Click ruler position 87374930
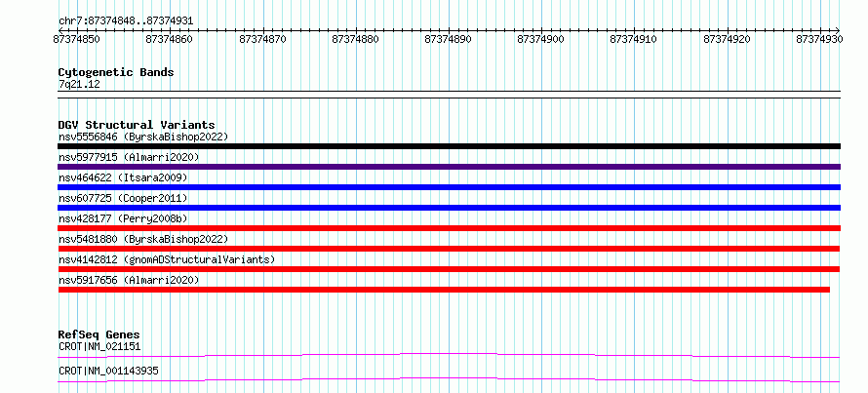 click(819, 39)
